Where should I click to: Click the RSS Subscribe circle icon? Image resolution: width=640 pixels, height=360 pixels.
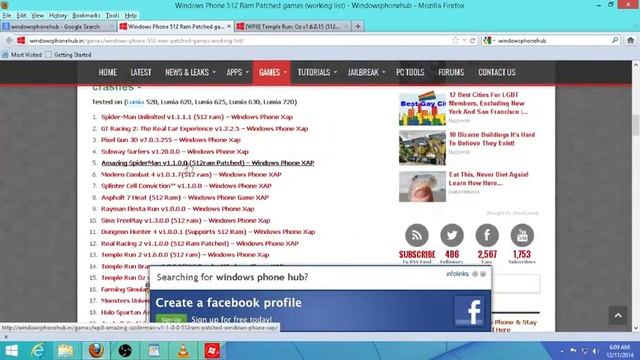[x=417, y=236]
